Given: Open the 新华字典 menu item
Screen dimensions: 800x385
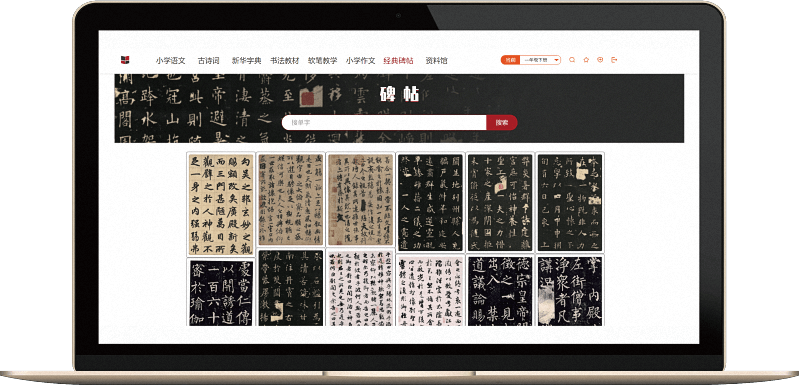Looking at the screenshot, I should pos(246,61).
